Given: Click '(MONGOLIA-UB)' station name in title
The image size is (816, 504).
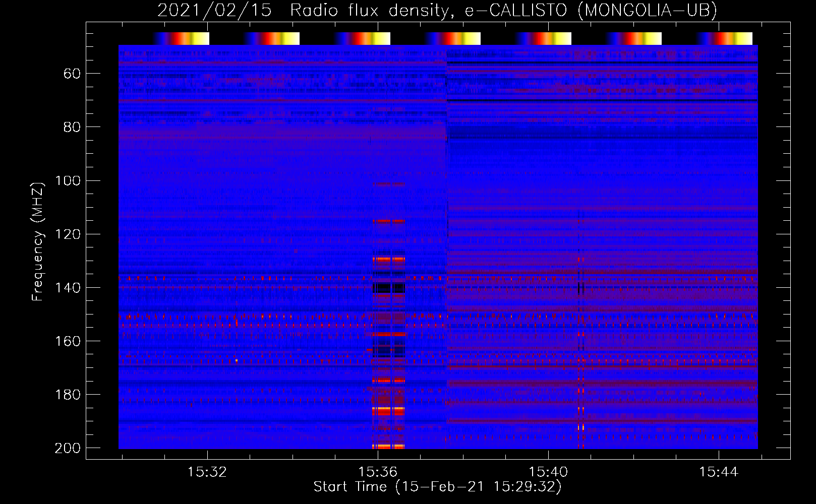Looking at the screenshot, I should coord(647,11).
